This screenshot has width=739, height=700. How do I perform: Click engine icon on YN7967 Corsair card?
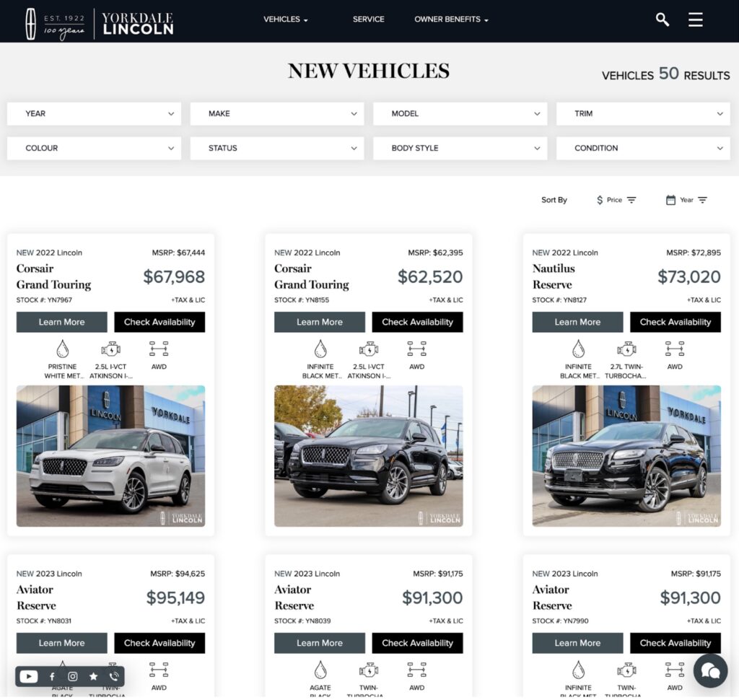coord(110,349)
